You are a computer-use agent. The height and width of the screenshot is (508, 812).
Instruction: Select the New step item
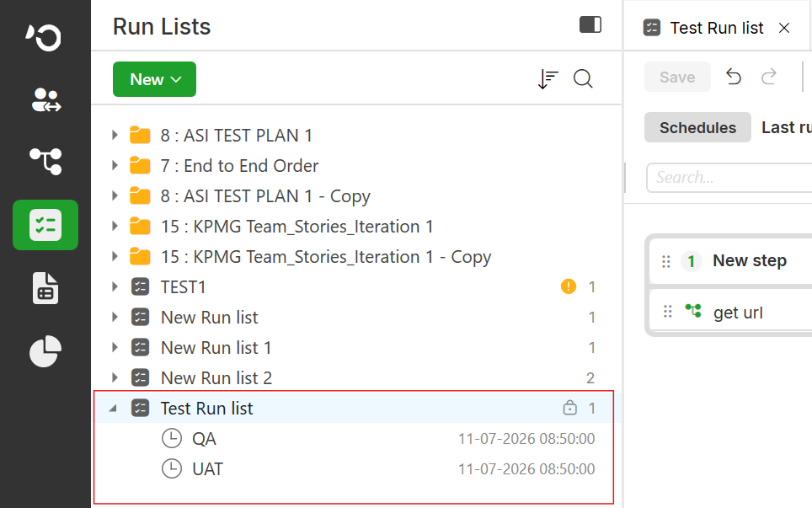click(x=730, y=261)
